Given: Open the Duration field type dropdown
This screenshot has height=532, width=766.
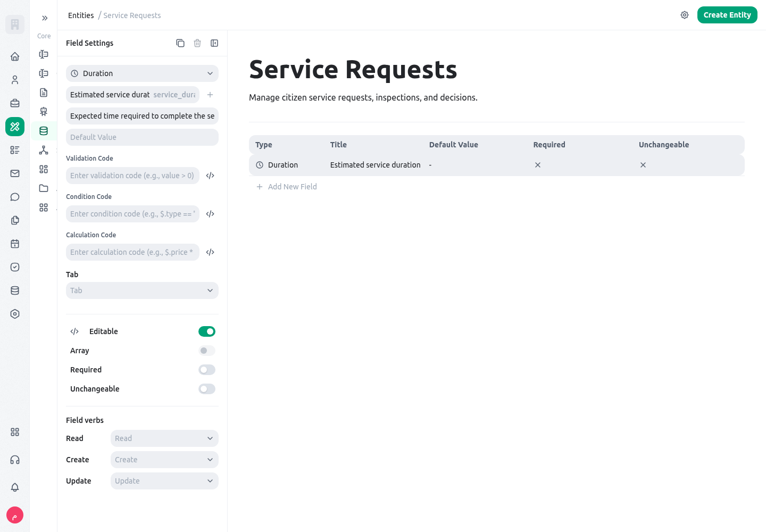Looking at the screenshot, I should point(142,73).
